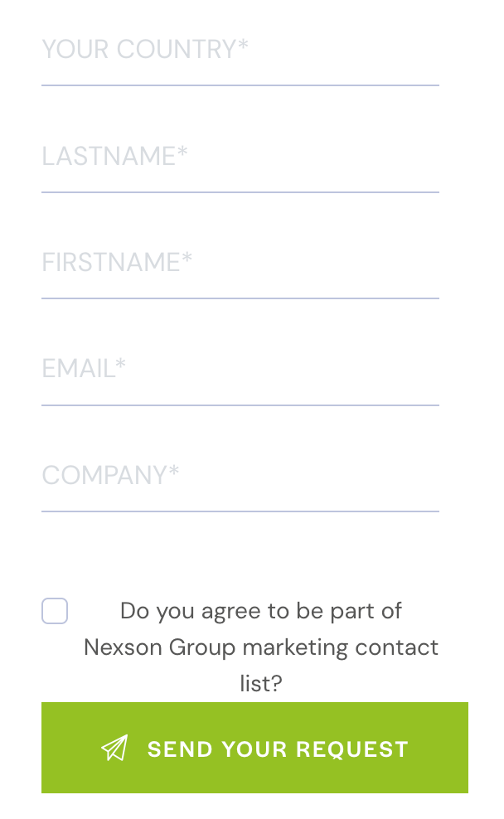This screenshot has height=819, width=504.
Task: Click the empty area right of COMPANY* placeholder
Action: coord(309,475)
